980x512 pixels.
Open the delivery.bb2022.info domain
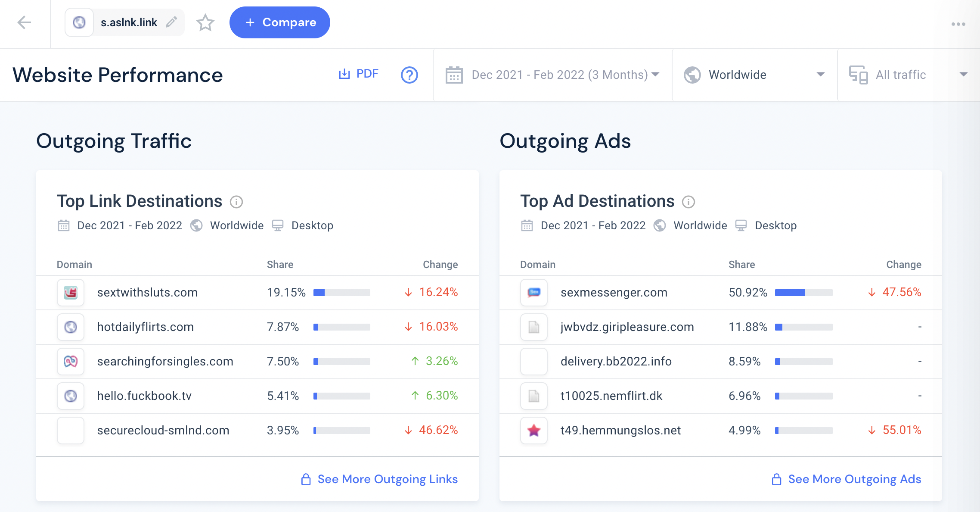click(x=616, y=362)
